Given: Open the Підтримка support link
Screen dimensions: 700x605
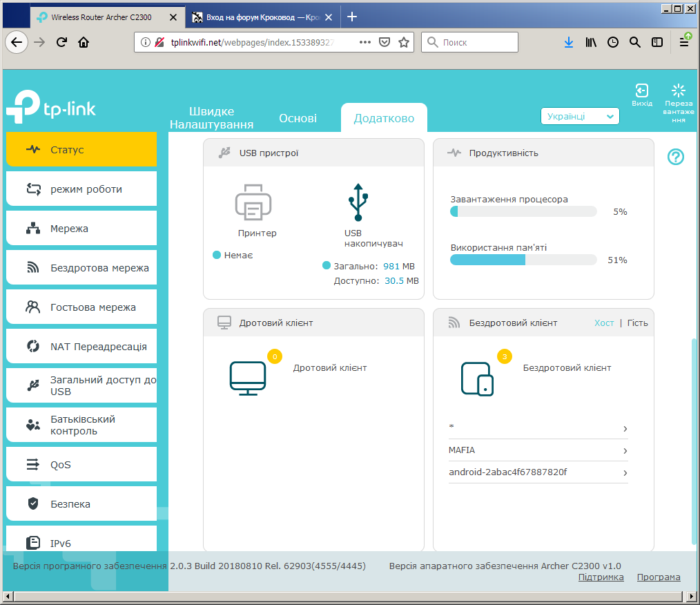Looking at the screenshot, I should point(601,577).
